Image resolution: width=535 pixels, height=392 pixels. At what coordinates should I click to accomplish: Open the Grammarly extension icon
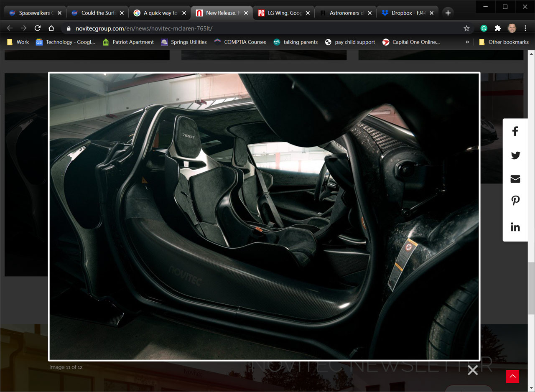point(484,28)
